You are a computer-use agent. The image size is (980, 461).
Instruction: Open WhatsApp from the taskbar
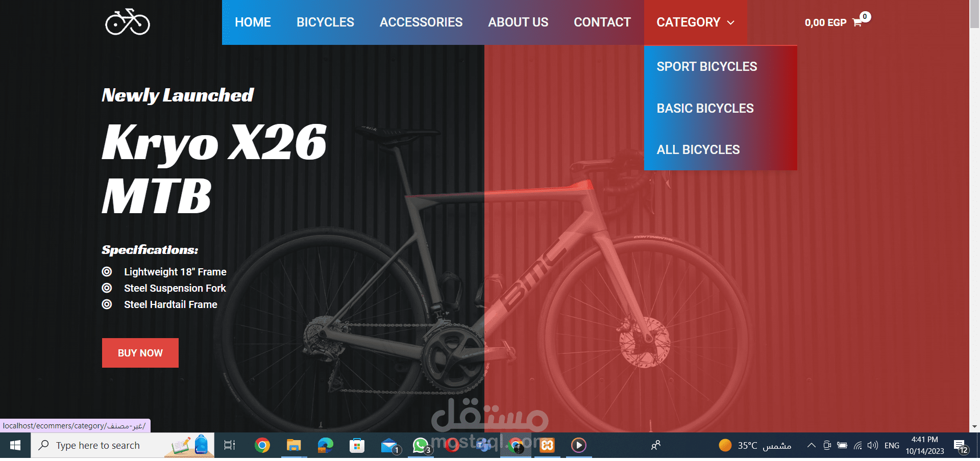pyautogui.click(x=421, y=446)
